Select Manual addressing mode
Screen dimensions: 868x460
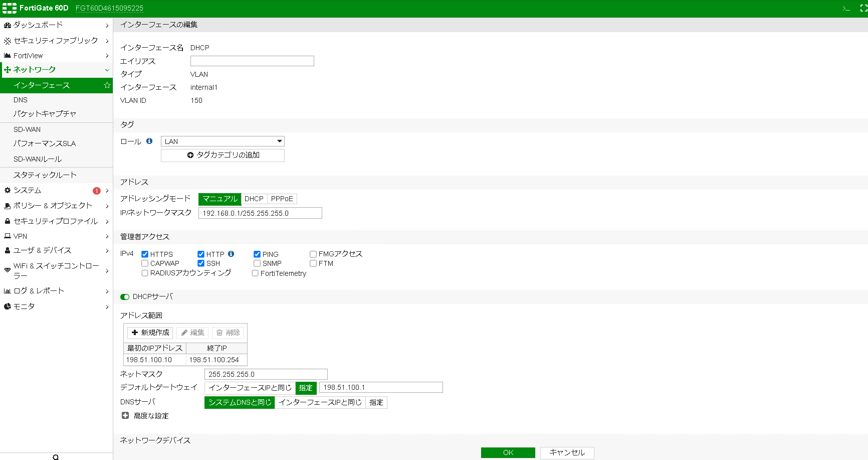point(220,199)
